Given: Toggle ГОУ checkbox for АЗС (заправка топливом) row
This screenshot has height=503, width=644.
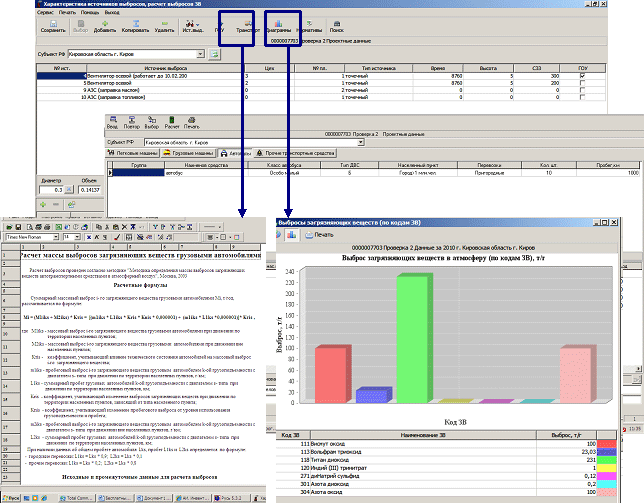Looking at the screenshot, I should (x=582, y=97).
